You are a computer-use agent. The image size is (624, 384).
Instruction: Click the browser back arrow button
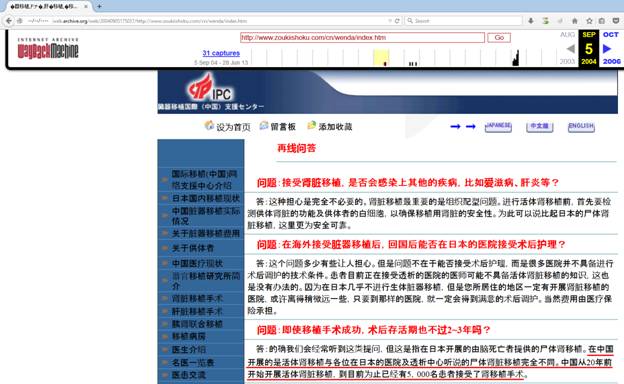(x=9, y=21)
